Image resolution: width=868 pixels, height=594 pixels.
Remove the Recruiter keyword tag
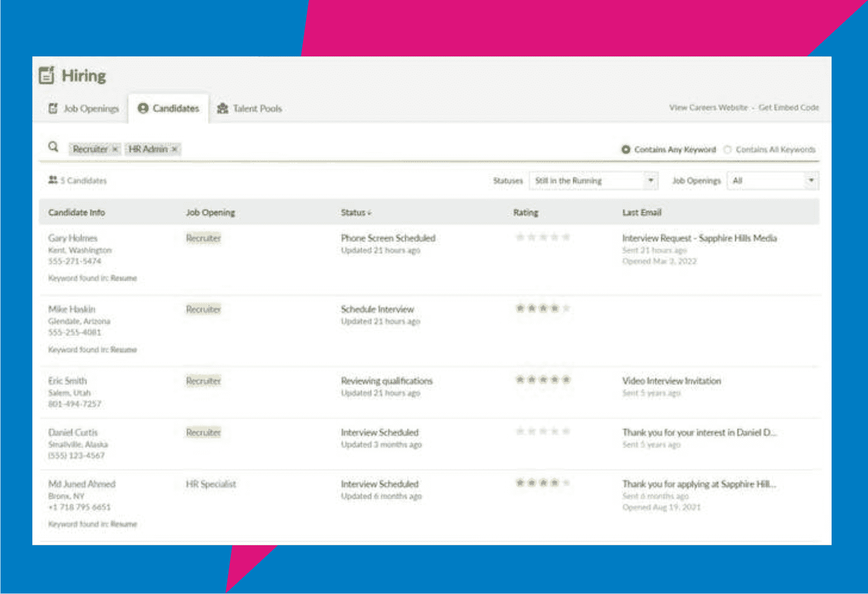[115, 149]
